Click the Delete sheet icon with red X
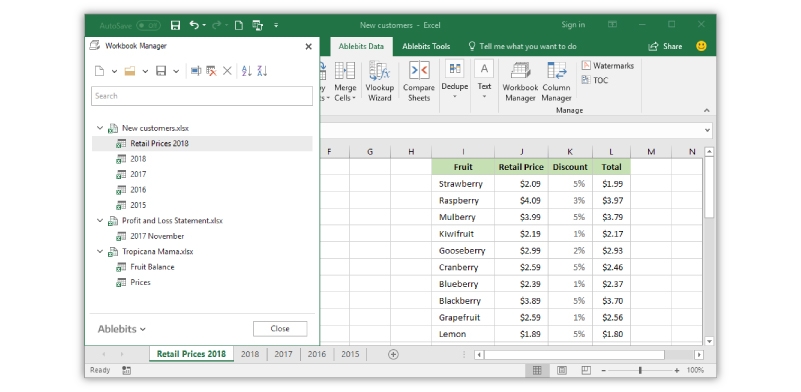This screenshot has width=801, height=392. 211,71
